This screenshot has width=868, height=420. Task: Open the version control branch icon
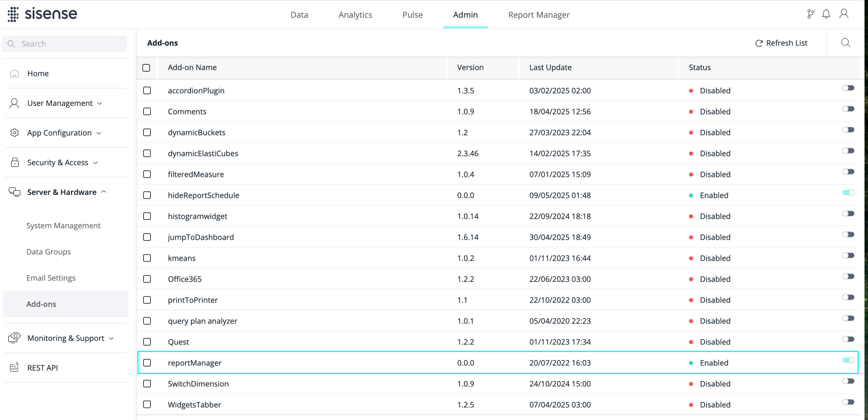click(x=810, y=14)
